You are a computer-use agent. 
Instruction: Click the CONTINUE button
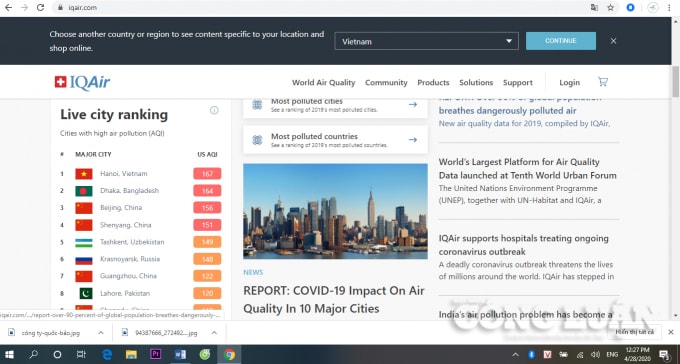(561, 41)
